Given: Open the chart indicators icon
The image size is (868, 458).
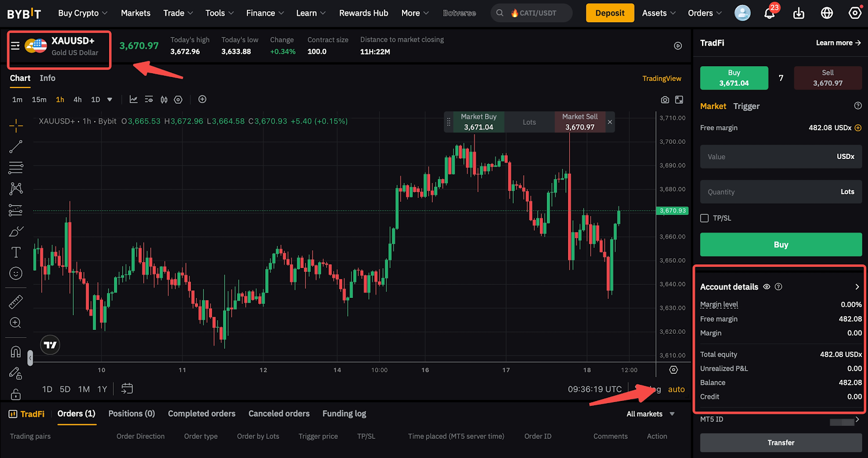Looking at the screenshot, I should pos(133,99).
